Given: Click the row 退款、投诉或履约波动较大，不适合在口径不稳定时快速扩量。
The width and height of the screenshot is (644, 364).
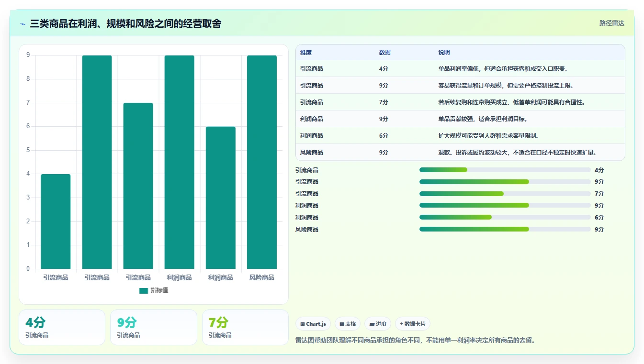Looking at the screenshot, I should [460, 153].
